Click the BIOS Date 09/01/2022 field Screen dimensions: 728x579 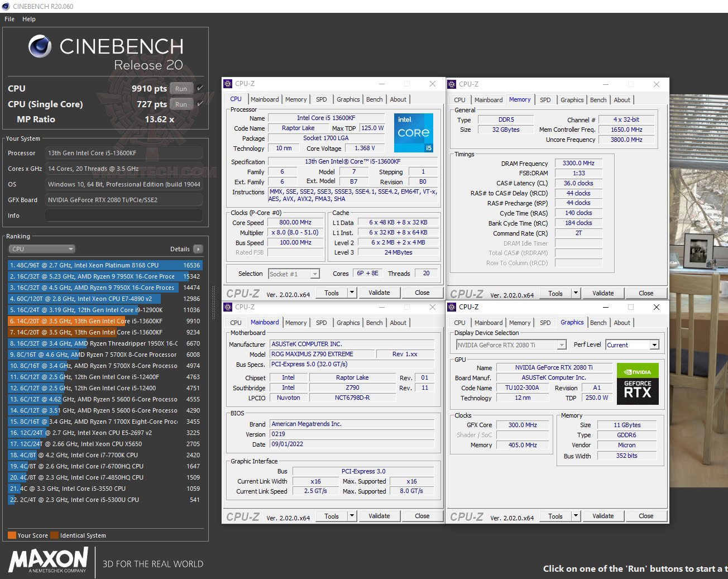coord(352,444)
